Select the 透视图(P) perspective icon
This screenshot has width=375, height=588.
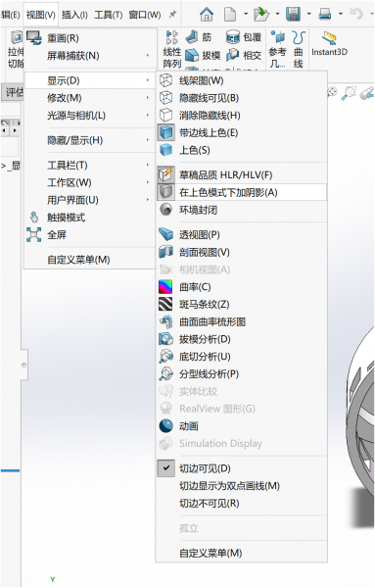(x=165, y=235)
